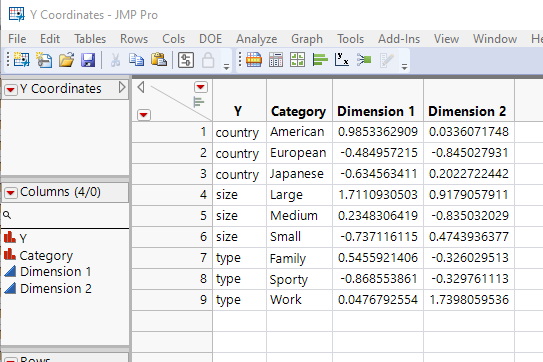Screen dimensions: 543x362
Task: Open the Tables menu
Action: pyautogui.click(x=90, y=39)
